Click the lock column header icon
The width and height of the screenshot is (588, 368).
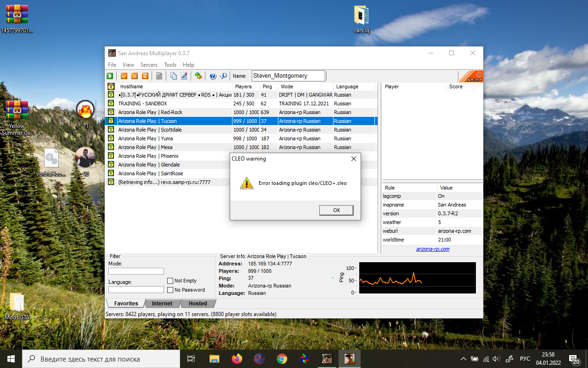(111, 86)
